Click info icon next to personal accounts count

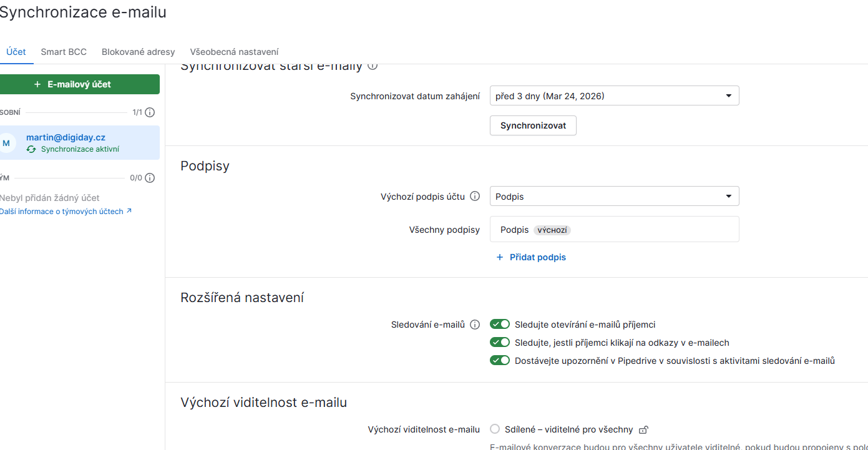(x=150, y=112)
